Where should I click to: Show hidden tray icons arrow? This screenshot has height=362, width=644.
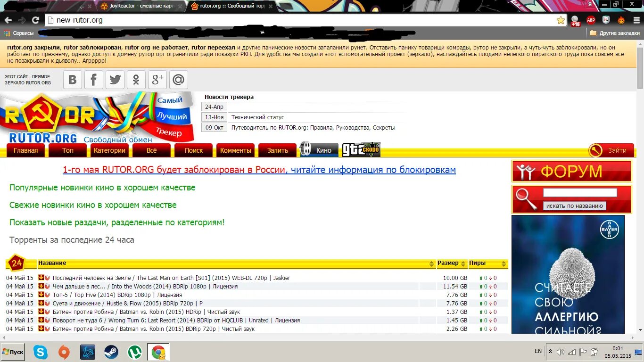point(550,352)
